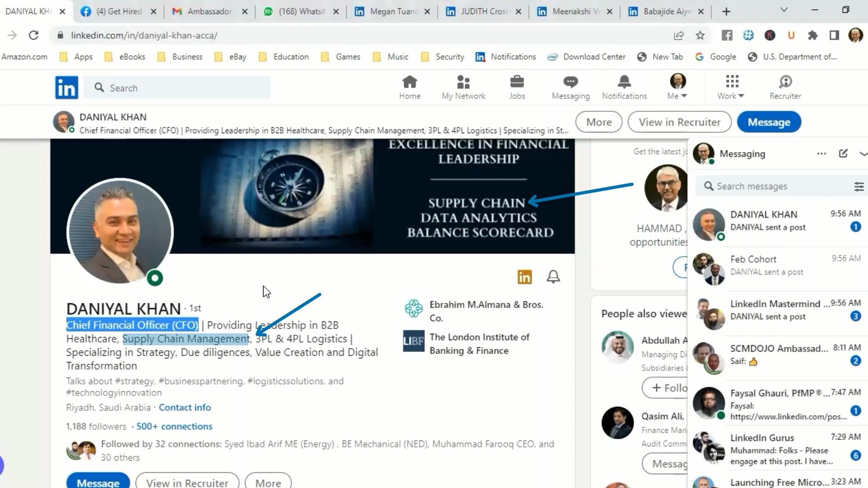The width and height of the screenshot is (868, 488).
Task: Open The London Institute of Banking & Finance
Action: (467, 344)
